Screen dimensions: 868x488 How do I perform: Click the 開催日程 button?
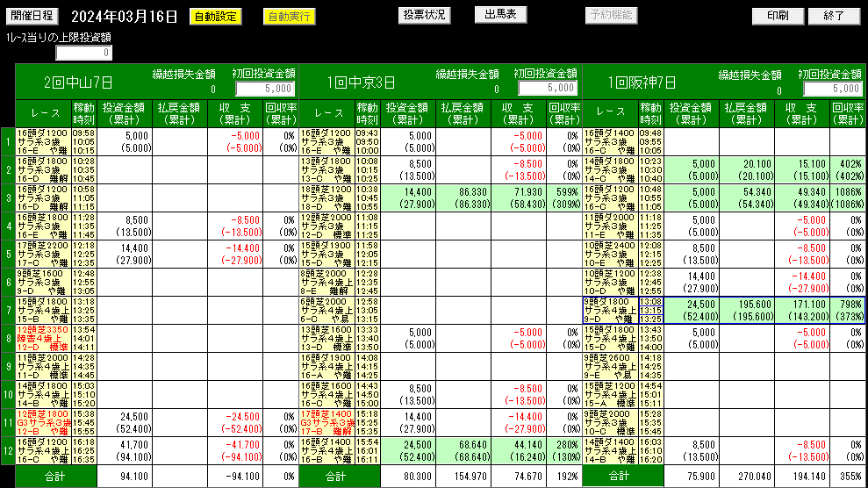(33, 16)
